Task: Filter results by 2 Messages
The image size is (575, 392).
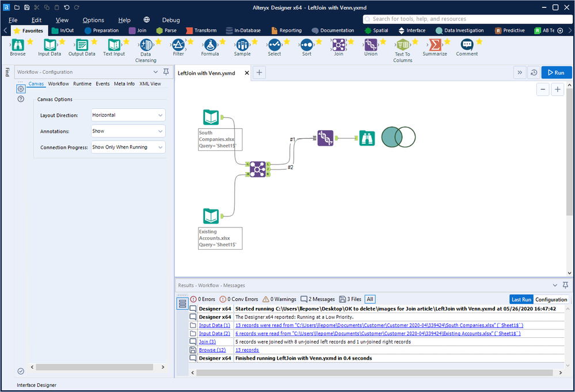Action: pos(318,299)
